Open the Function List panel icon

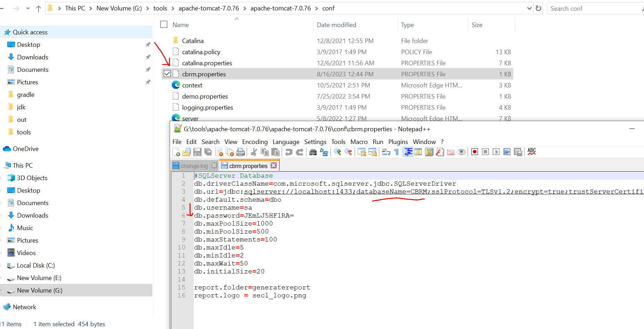pyautogui.click(x=440, y=152)
